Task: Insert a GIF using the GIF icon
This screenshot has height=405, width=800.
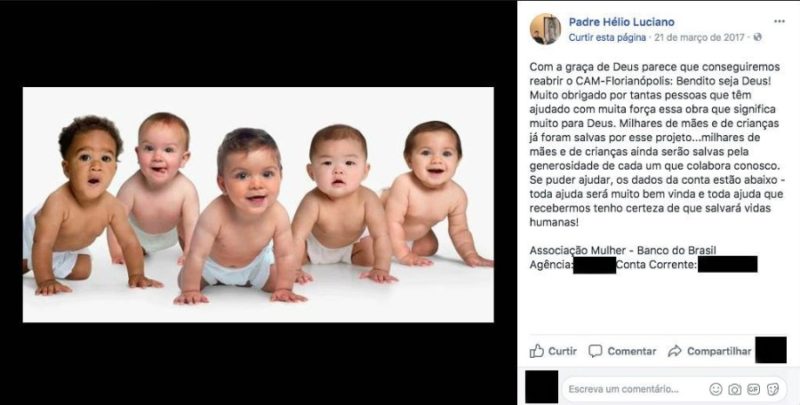Action: (754, 389)
